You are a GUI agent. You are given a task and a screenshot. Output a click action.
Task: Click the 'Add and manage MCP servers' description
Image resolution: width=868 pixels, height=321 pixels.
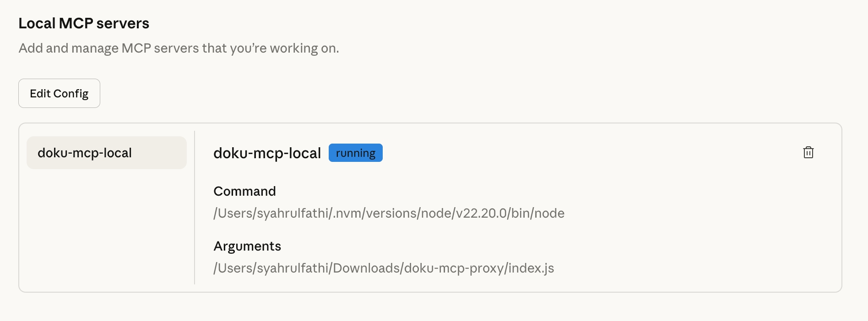click(x=179, y=48)
